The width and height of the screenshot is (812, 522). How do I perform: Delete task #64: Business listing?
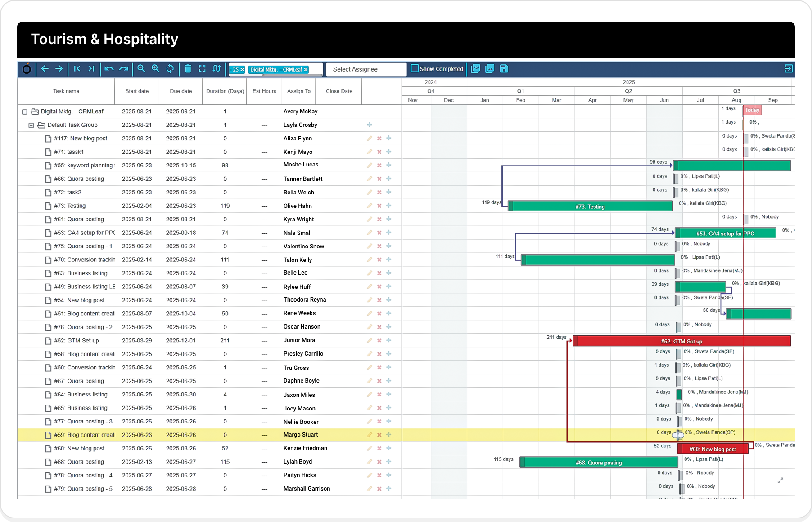coord(379,395)
